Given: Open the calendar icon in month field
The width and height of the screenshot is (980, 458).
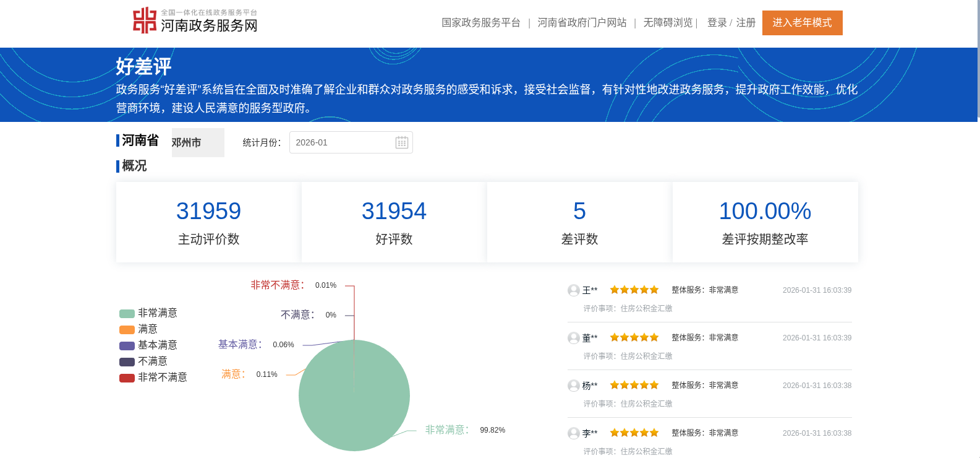Looking at the screenshot, I should point(402,142).
